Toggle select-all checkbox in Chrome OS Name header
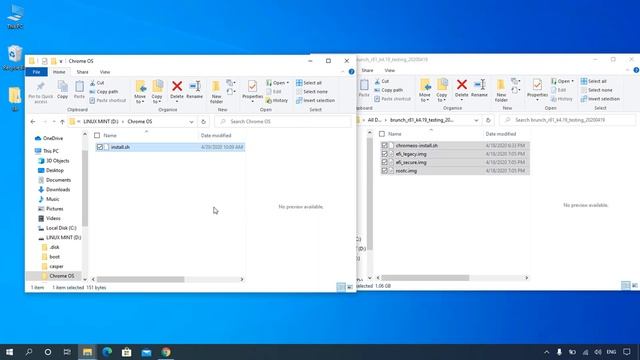This screenshot has width=640, height=360. [x=97, y=136]
